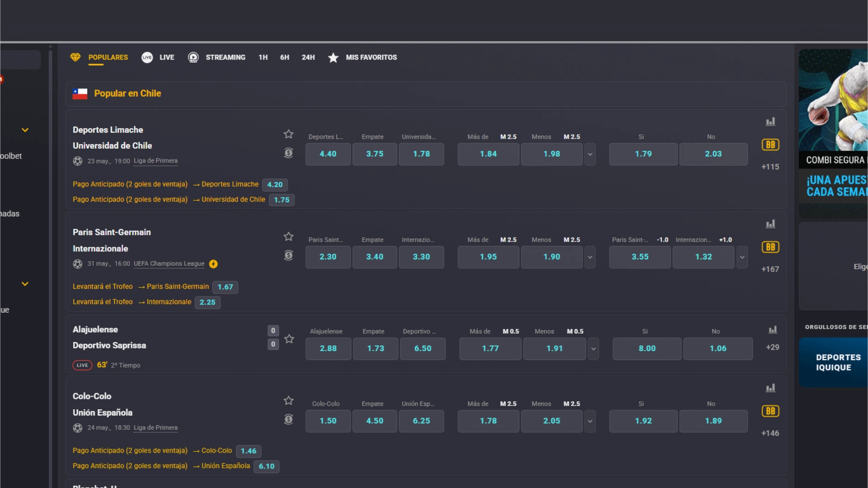The width and height of the screenshot is (868, 488).
Task: Filter matches by 1H
Action: click(x=263, y=57)
